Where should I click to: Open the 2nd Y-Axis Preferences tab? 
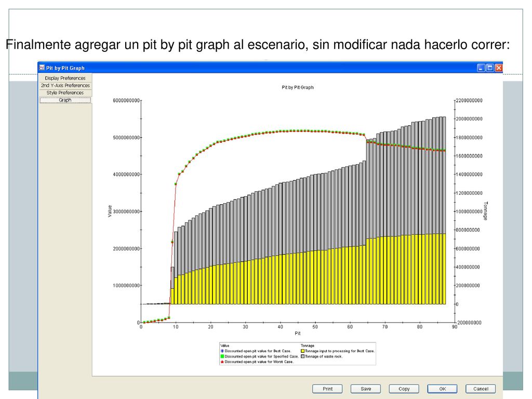pos(65,86)
